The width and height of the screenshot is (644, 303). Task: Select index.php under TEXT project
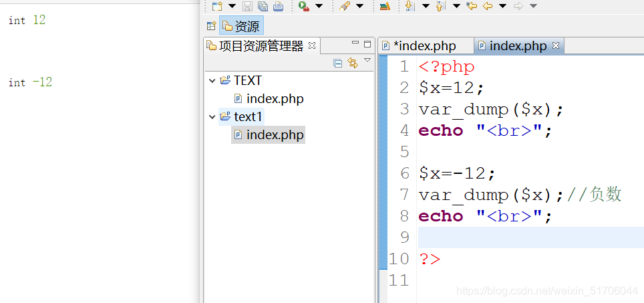(x=275, y=99)
